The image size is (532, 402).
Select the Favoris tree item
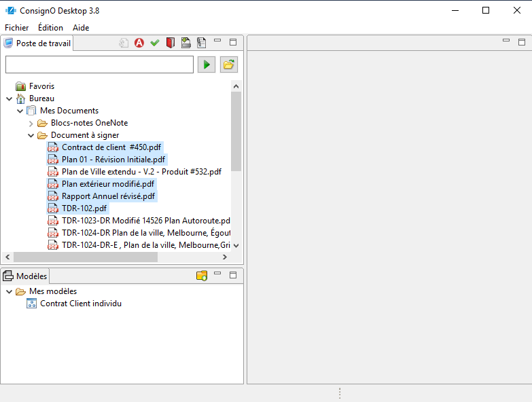click(41, 86)
